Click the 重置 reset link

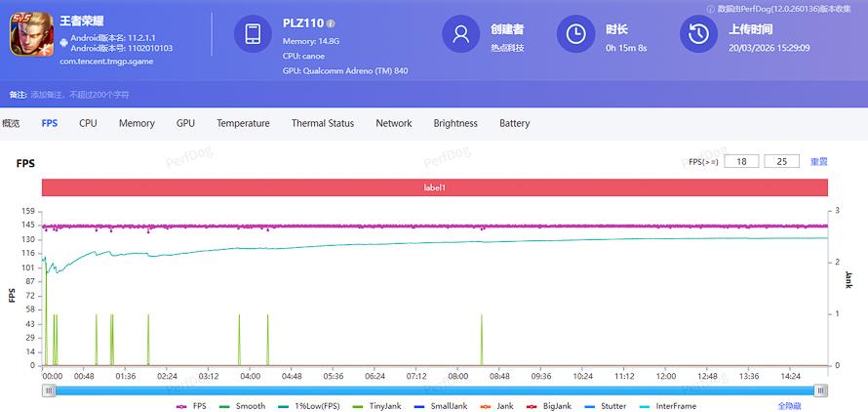tap(818, 162)
